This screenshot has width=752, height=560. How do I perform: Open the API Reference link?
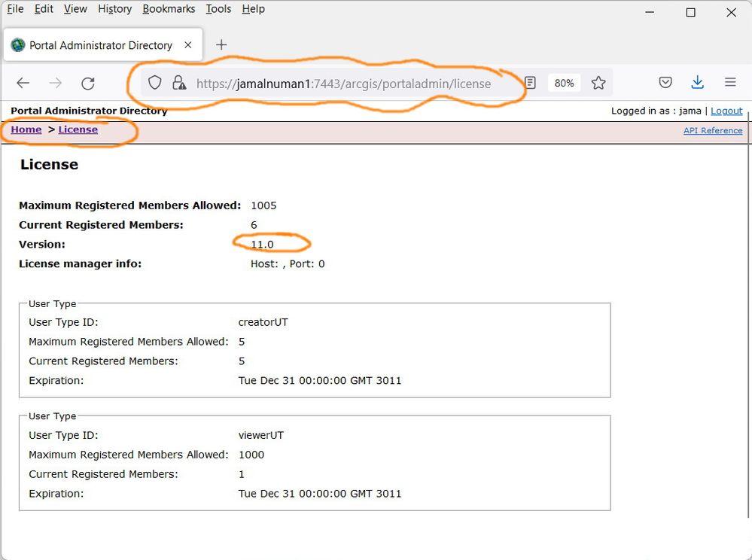(x=713, y=130)
